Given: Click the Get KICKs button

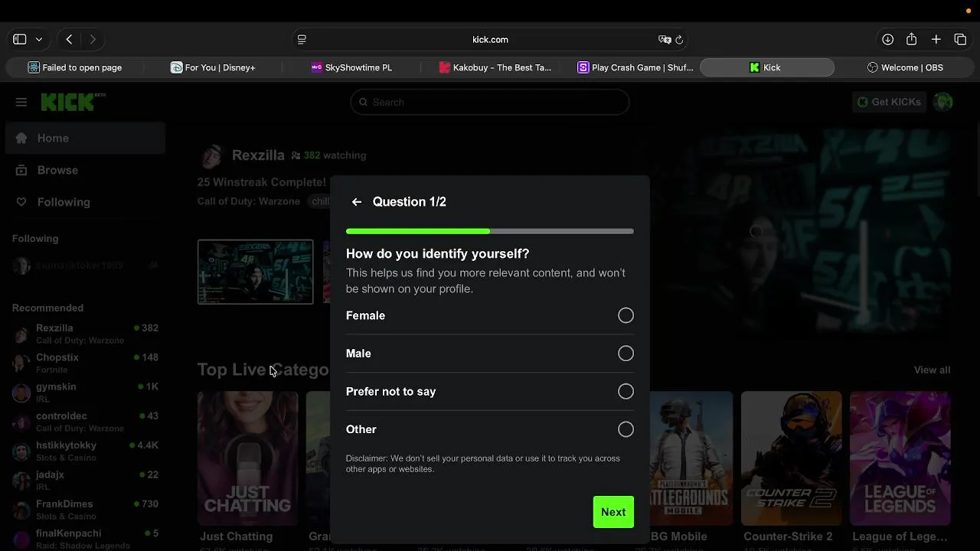Looking at the screenshot, I should click(889, 102).
